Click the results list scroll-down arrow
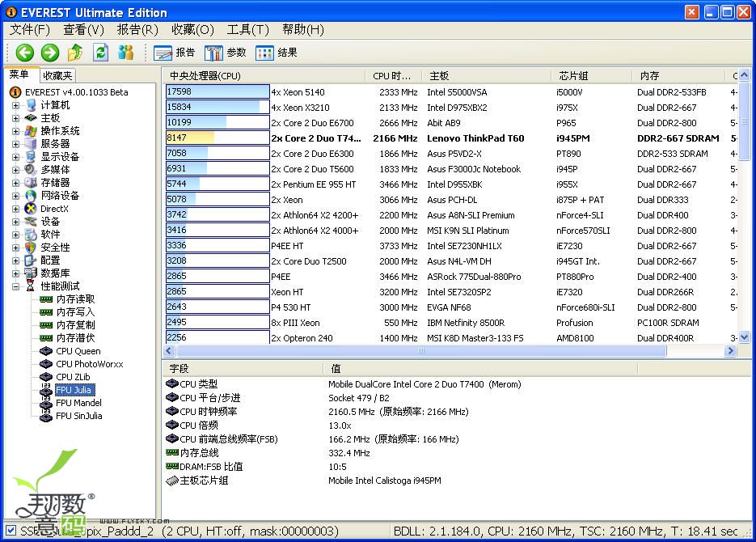Viewport: 756px width, 542px height. click(744, 337)
